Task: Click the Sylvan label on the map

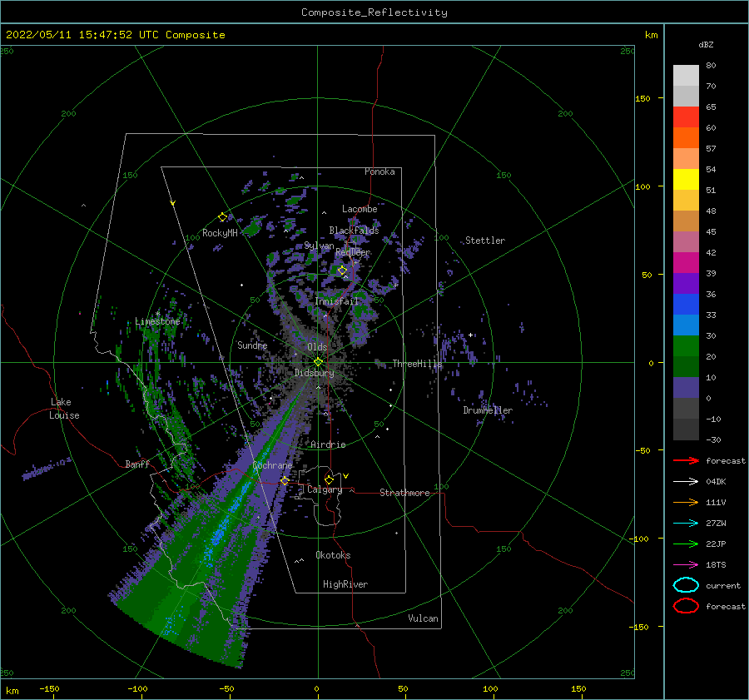Action: coord(319,246)
